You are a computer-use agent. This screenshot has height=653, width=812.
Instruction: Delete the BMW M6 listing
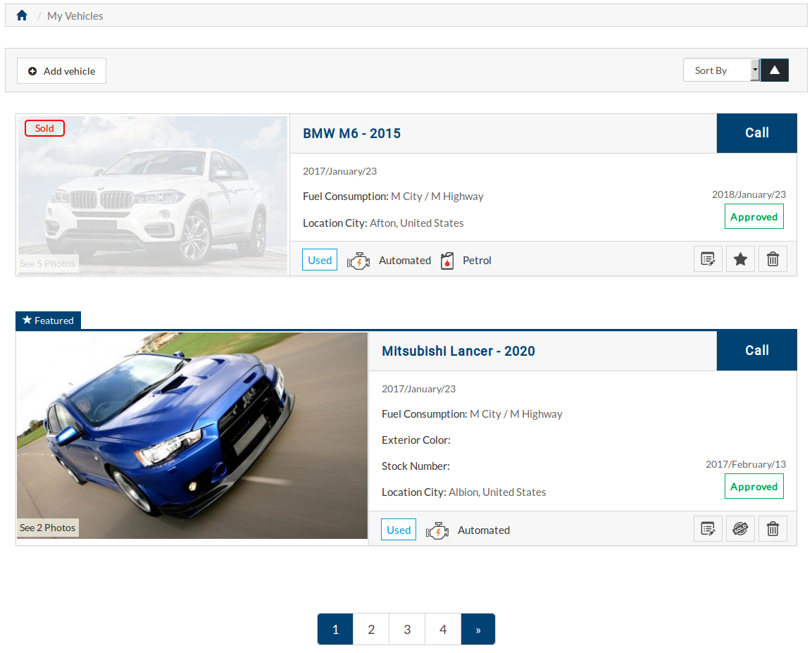(773, 259)
